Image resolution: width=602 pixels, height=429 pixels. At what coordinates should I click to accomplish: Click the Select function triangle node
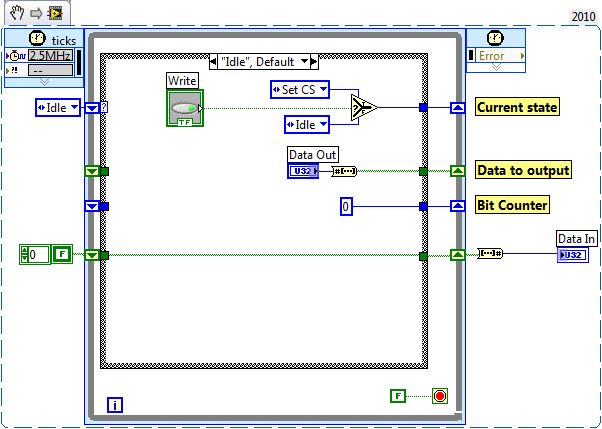coord(364,108)
